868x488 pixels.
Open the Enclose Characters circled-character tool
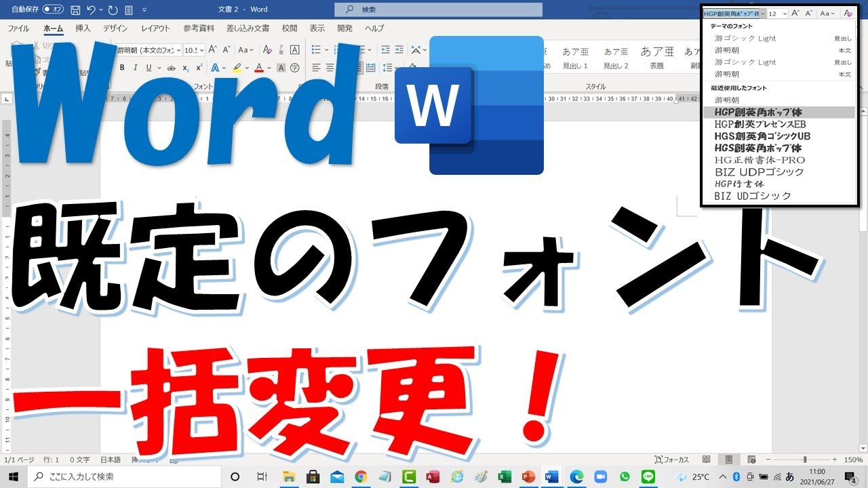coord(295,68)
